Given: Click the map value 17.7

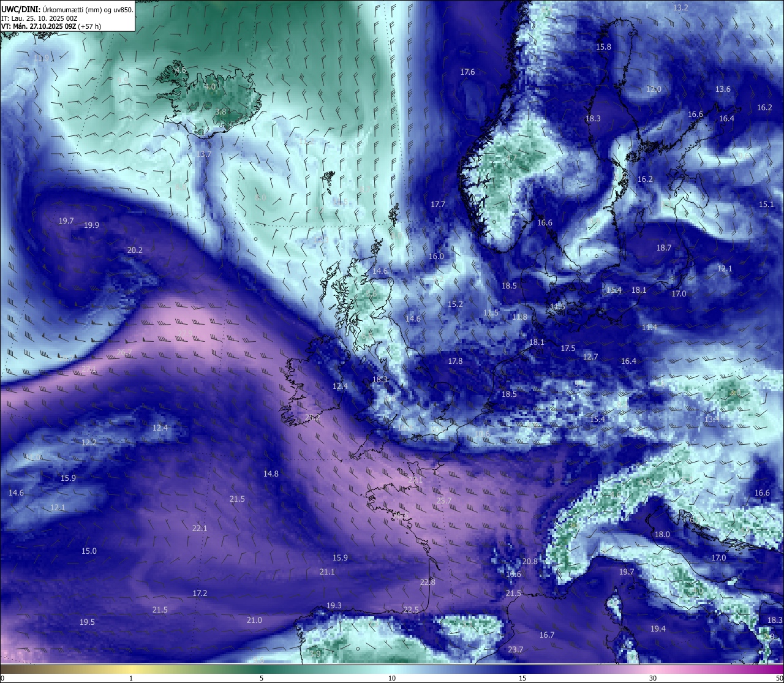Looking at the screenshot, I should 437,205.
